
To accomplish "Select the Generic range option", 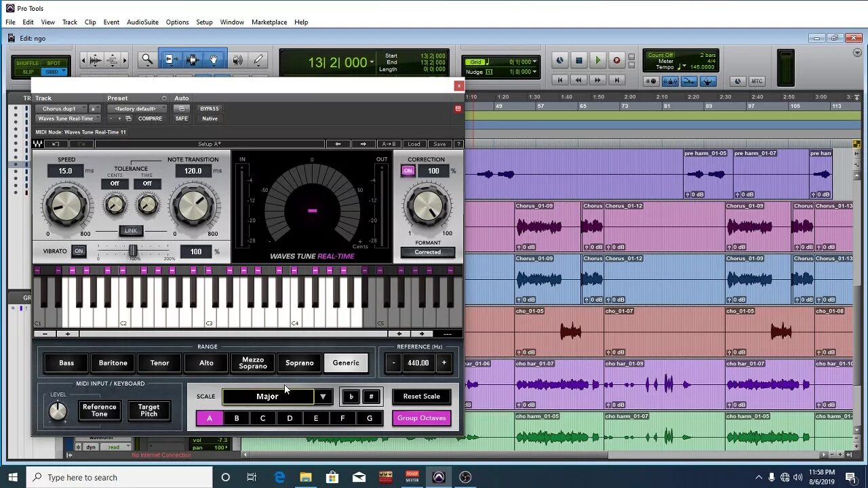I will [346, 363].
